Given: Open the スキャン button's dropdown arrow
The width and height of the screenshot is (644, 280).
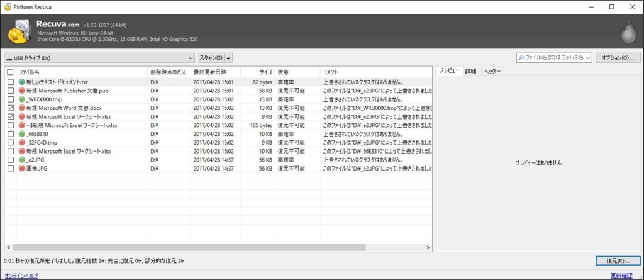Looking at the screenshot, I should 229,58.
